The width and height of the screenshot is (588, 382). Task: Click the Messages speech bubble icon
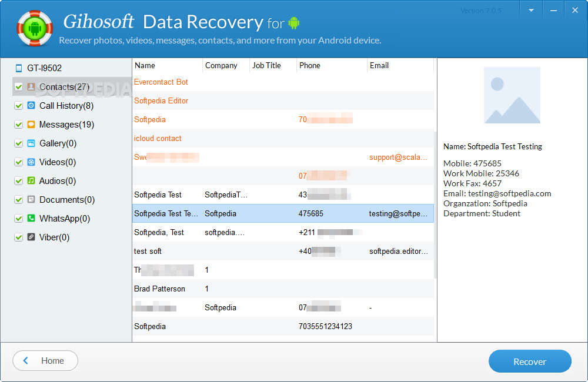(31, 124)
